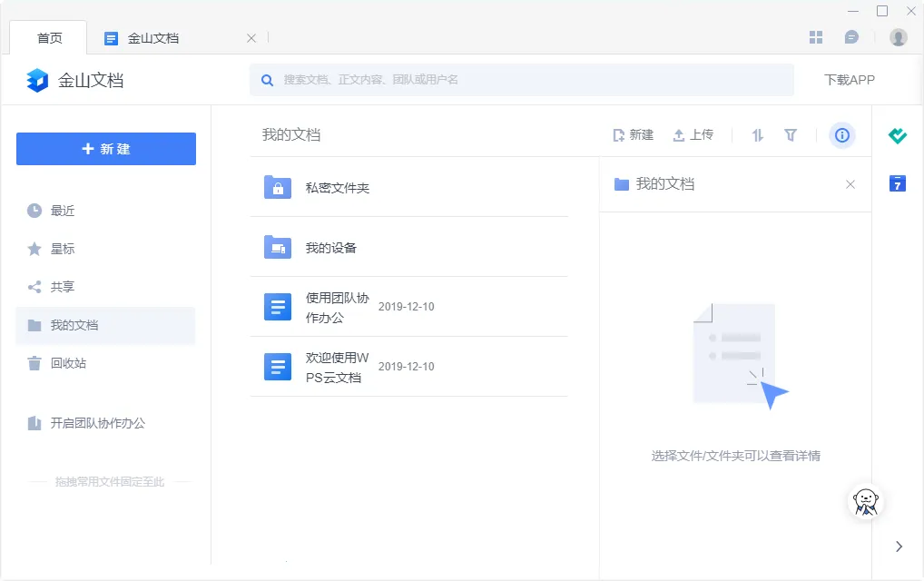Open 开启团队协作办公 in sidebar
The image size is (924, 581).
click(x=97, y=423)
